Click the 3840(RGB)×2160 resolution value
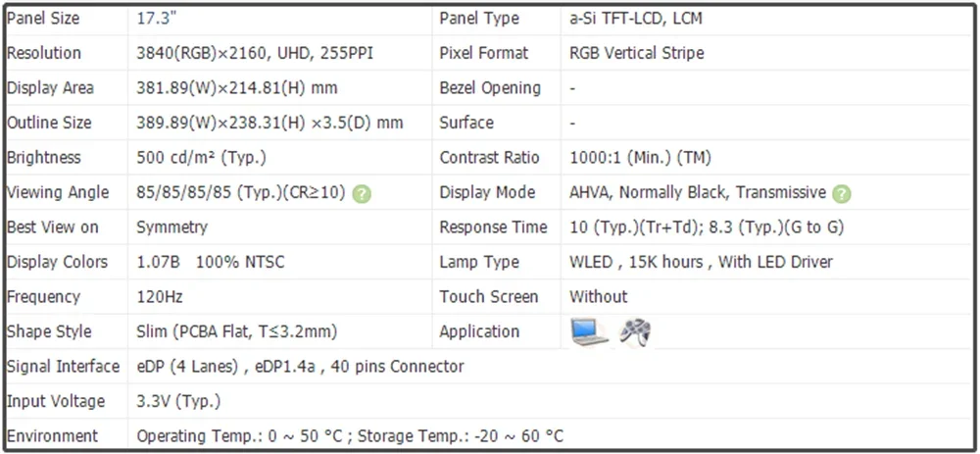The width and height of the screenshot is (980, 454). click(255, 53)
